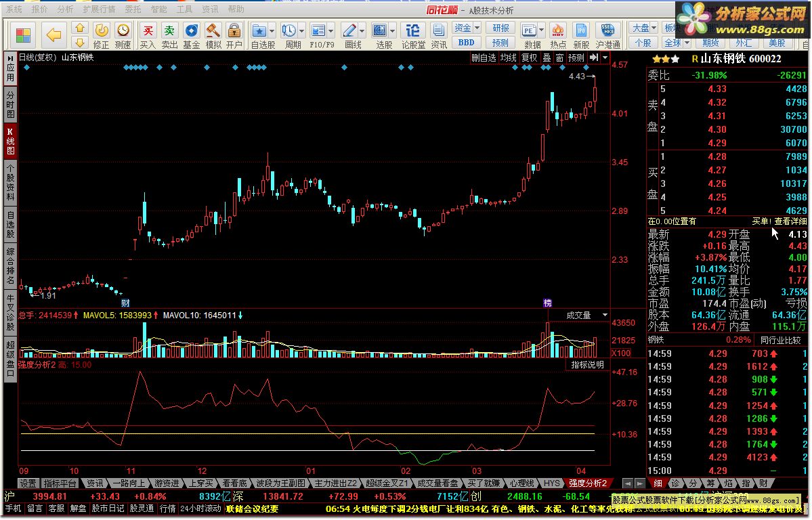Screen dimensions: 812x520
Task: Open the 工具 menu
Action: pos(184,9)
